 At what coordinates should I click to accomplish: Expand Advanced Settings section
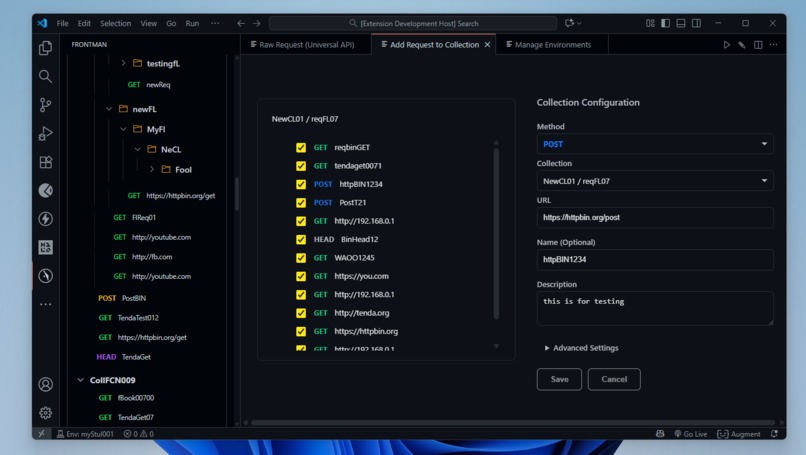(x=581, y=348)
